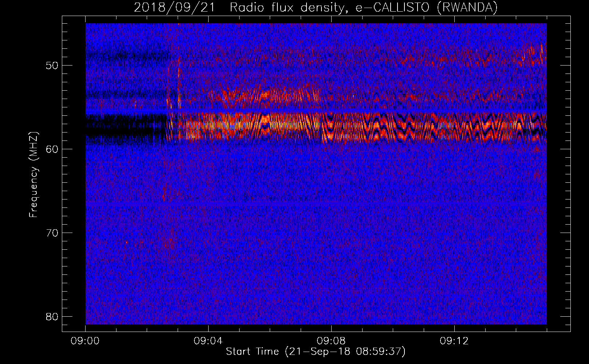Select the 'e-CALLISTO (RWANDA)' title text
This screenshot has height=364, width=589.
[427, 8]
